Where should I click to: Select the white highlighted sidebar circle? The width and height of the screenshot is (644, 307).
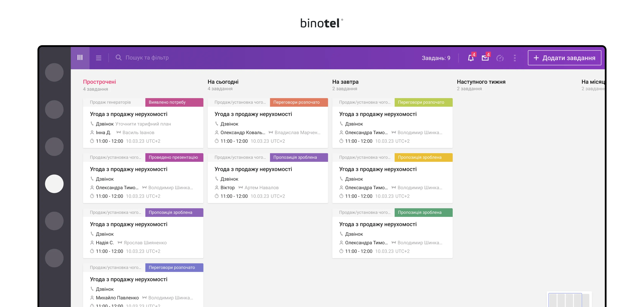coord(54,184)
